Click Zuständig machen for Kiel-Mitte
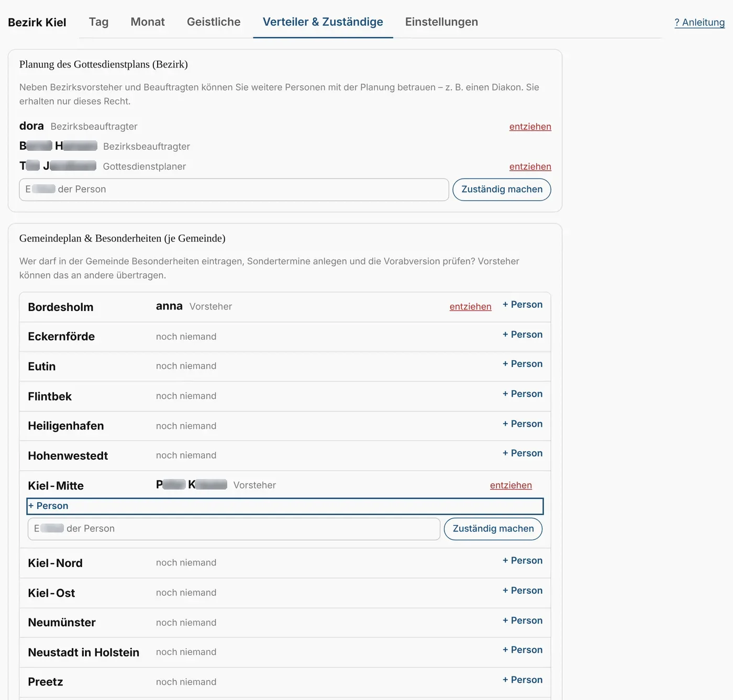Image resolution: width=733 pixels, height=700 pixels. 493,529
